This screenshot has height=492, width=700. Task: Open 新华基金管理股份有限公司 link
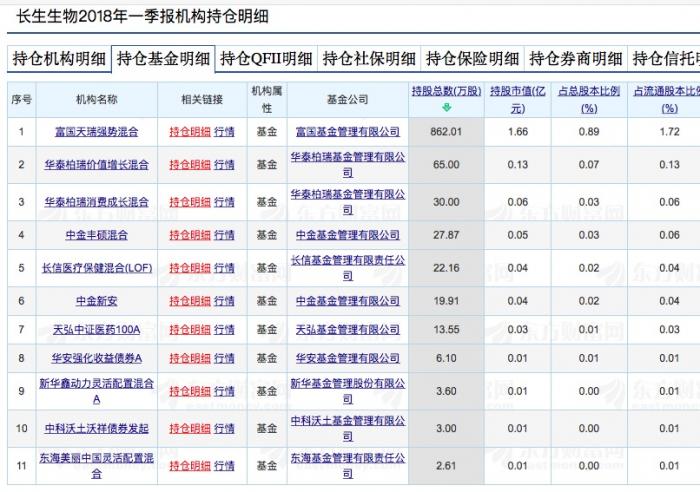click(x=348, y=391)
